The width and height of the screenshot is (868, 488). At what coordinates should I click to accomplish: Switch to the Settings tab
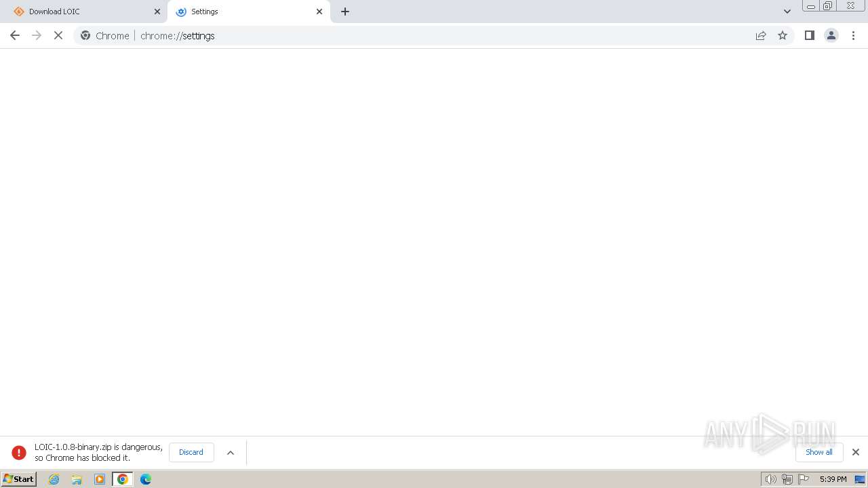point(248,12)
